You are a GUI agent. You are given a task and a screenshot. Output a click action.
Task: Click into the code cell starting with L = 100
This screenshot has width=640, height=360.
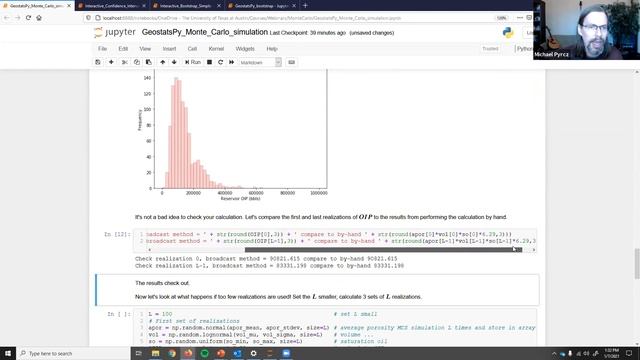(335, 327)
